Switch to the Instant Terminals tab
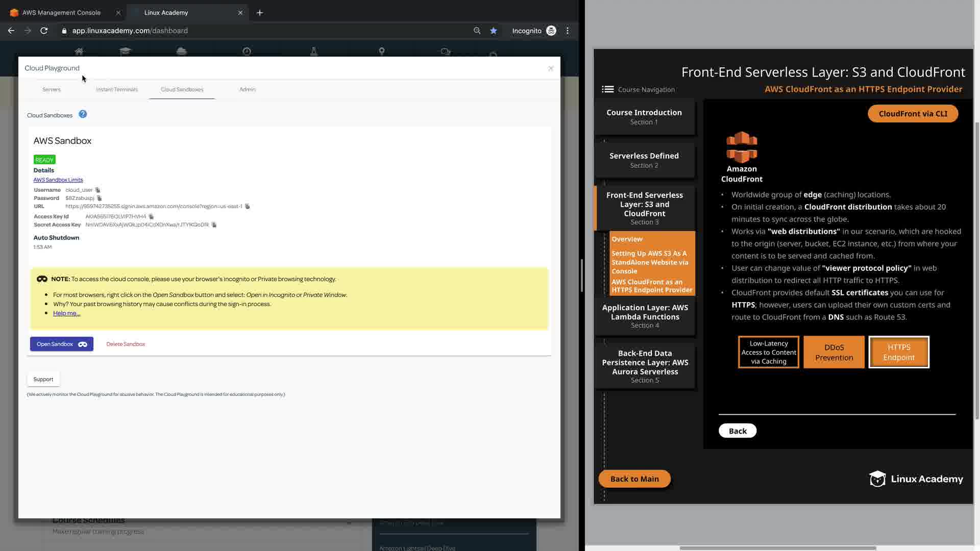980x551 pixels. [117, 89]
